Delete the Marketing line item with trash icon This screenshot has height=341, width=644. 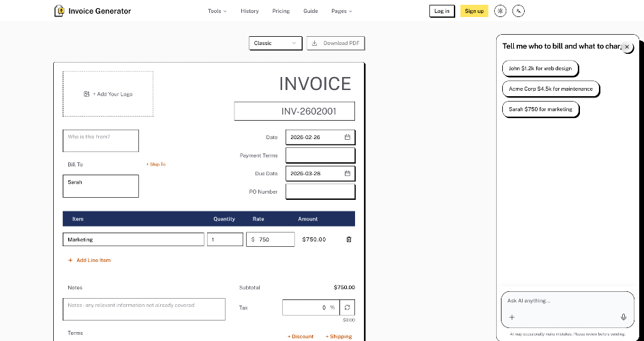click(349, 239)
